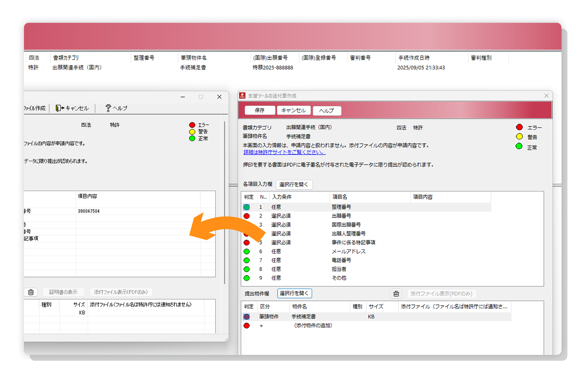Expand 選択行を開く for 各項目入力欄
Screen dimensions: 588x378
pos(294,184)
